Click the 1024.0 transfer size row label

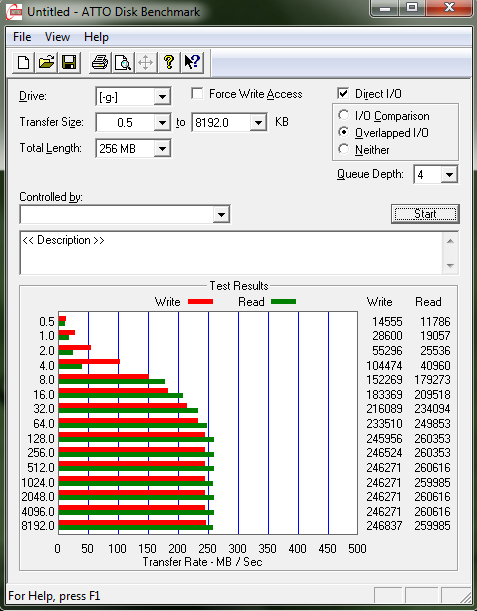(x=38, y=482)
